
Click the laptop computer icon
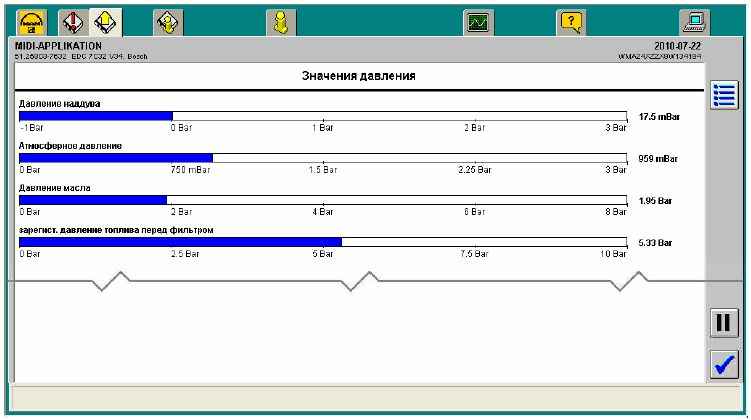pos(694,23)
